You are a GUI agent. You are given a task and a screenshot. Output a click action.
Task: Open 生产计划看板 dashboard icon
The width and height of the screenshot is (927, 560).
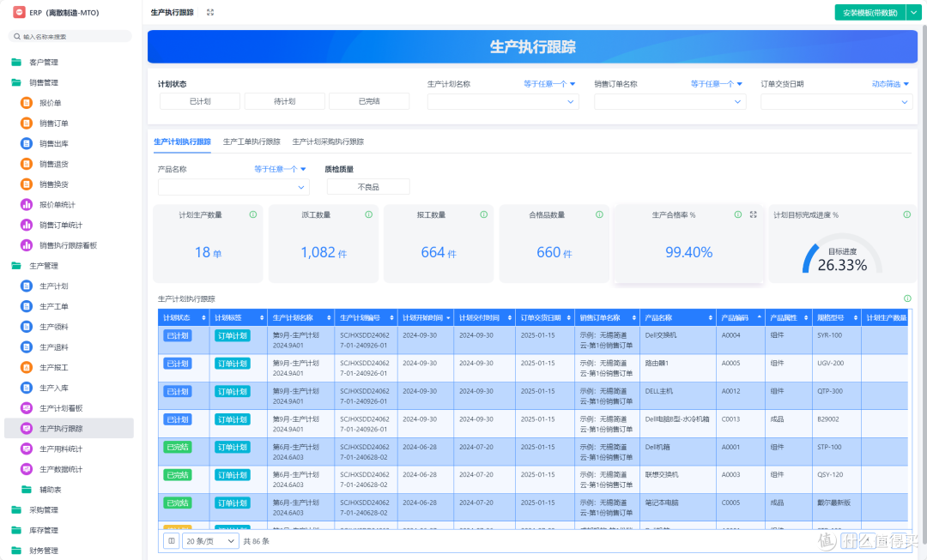pyautogui.click(x=27, y=408)
